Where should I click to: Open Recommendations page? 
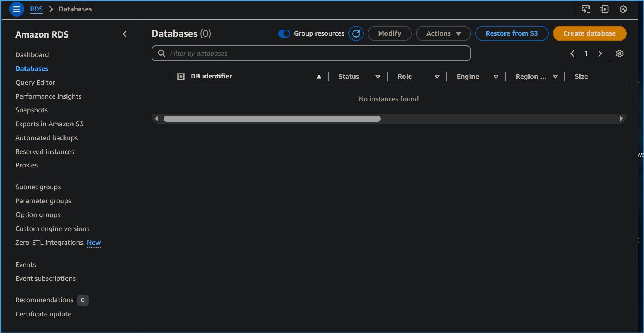coord(44,300)
